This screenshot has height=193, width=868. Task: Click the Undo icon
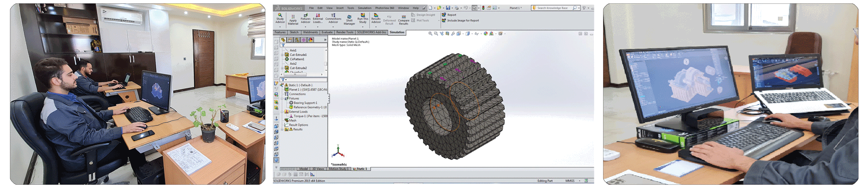click(x=466, y=8)
